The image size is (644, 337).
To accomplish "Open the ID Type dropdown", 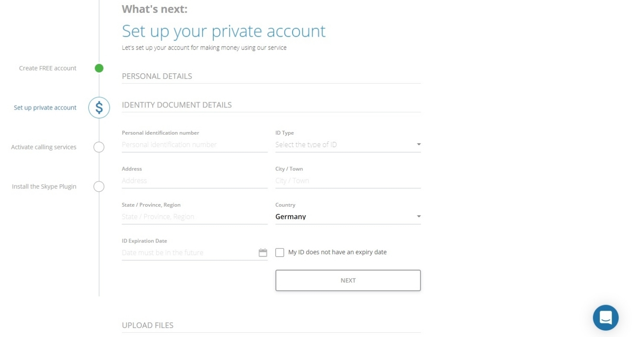I will click(348, 145).
